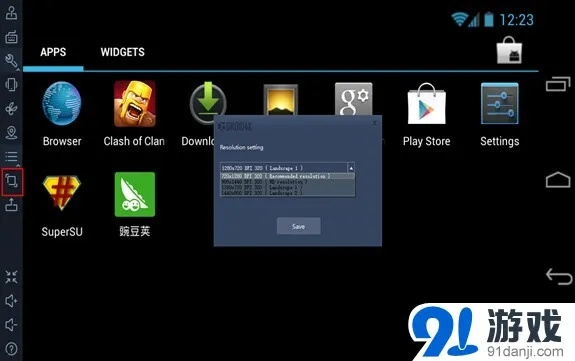The image size is (575, 361).
Task: Open the shop bag icon at top right
Action: click(509, 50)
